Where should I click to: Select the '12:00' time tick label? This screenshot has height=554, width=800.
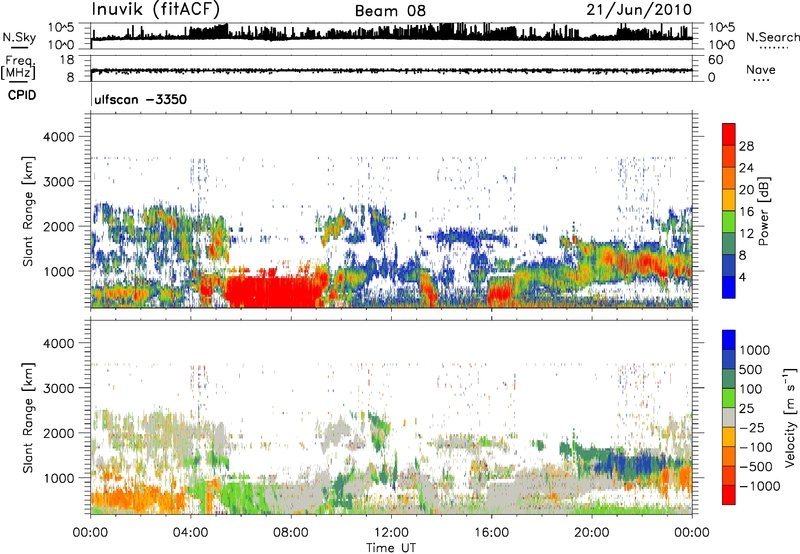(x=391, y=533)
